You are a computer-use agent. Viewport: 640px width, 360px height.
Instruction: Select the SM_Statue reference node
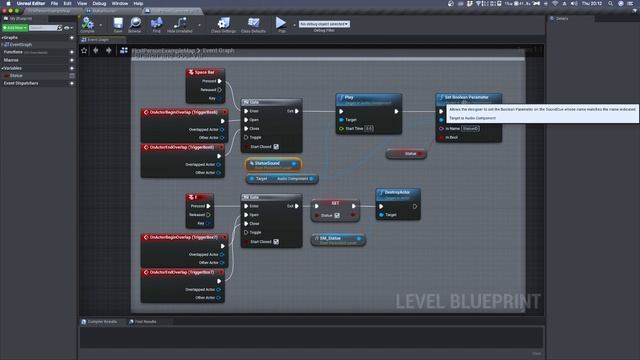coord(338,240)
